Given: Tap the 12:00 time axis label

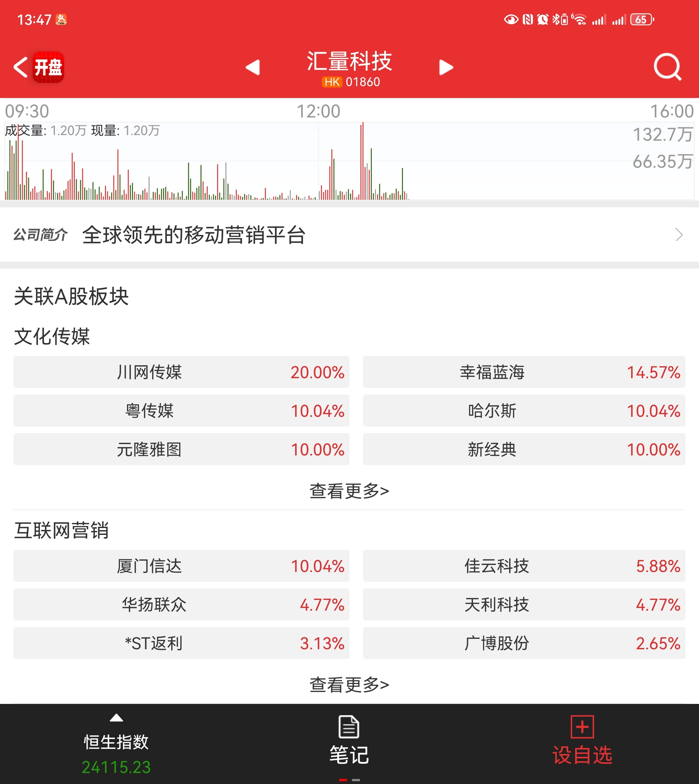Looking at the screenshot, I should click(318, 111).
